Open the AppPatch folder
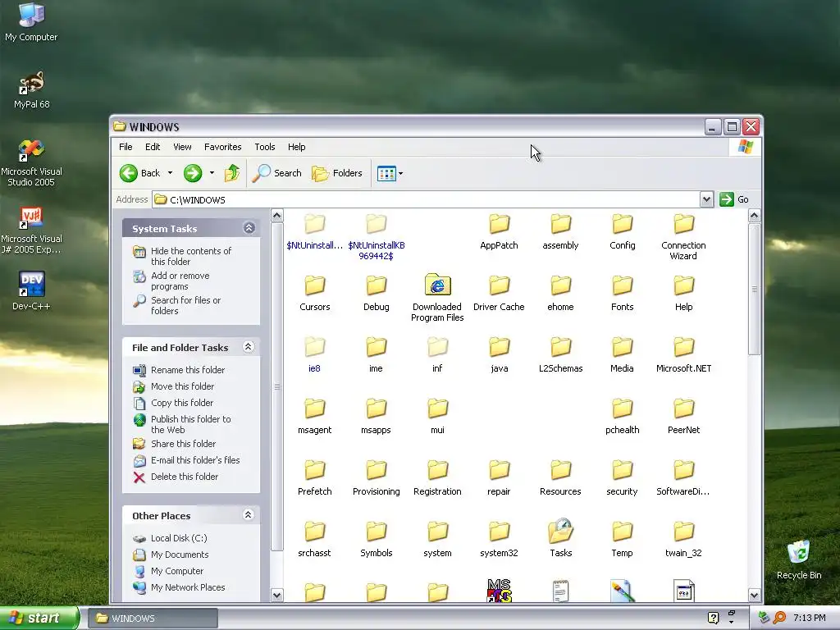Image resolution: width=840 pixels, height=630 pixels. [x=499, y=231]
